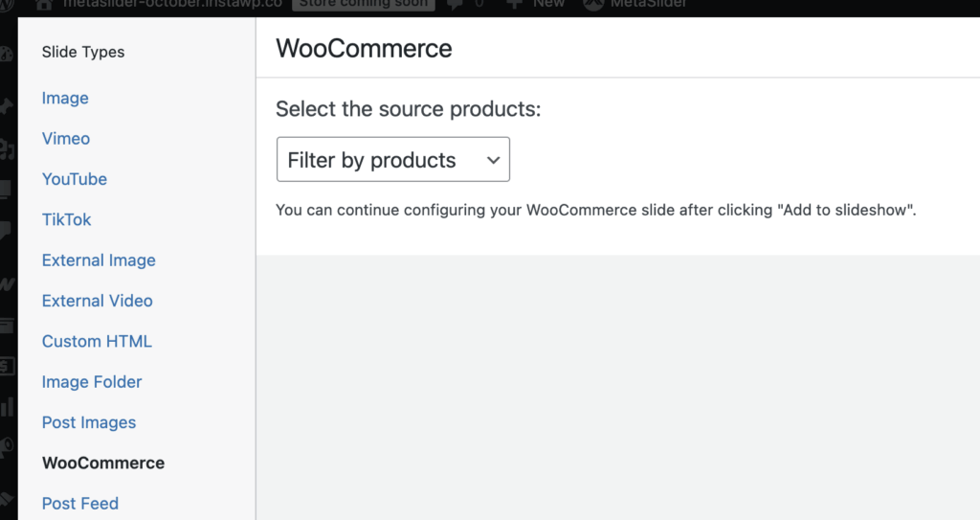Select External Video in Slide Types
This screenshot has width=980, height=520.
click(98, 301)
